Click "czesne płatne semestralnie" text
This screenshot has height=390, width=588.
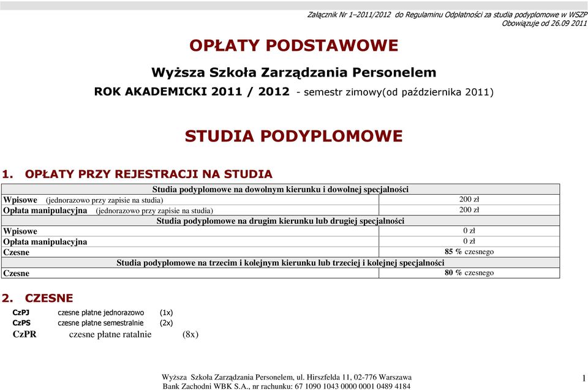(100, 323)
